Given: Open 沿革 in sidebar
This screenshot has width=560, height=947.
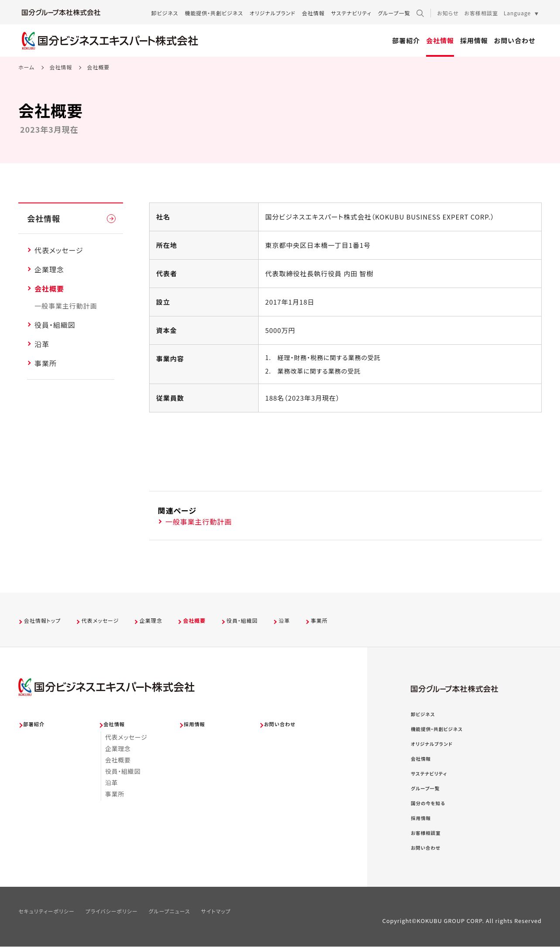Looking at the screenshot, I should [x=41, y=344].
